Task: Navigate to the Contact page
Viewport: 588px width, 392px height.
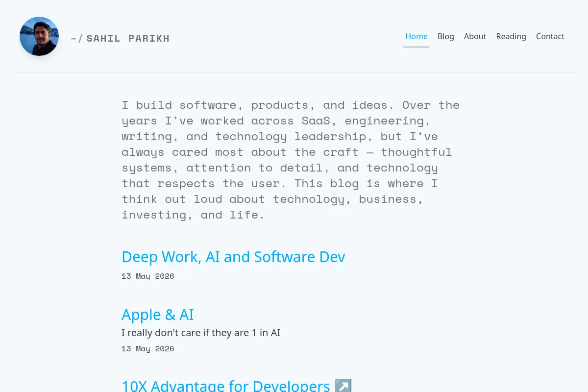Action: click(x=550, y=36)
